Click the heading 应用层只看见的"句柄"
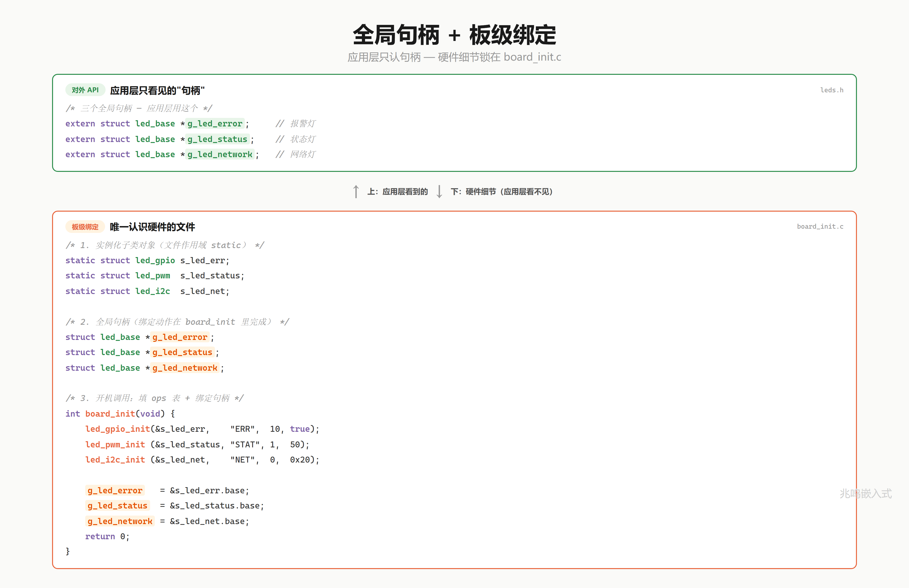This screenshot has height=588, width=909. [157, 90]
